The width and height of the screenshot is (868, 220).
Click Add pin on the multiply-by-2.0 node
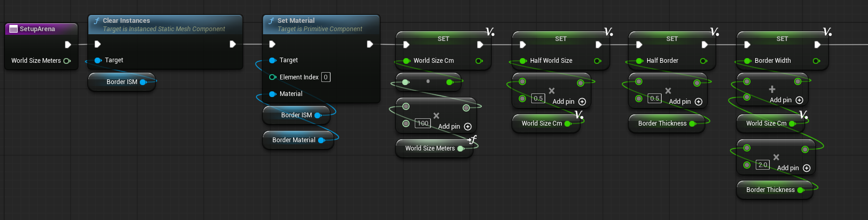tap(806, 168)
